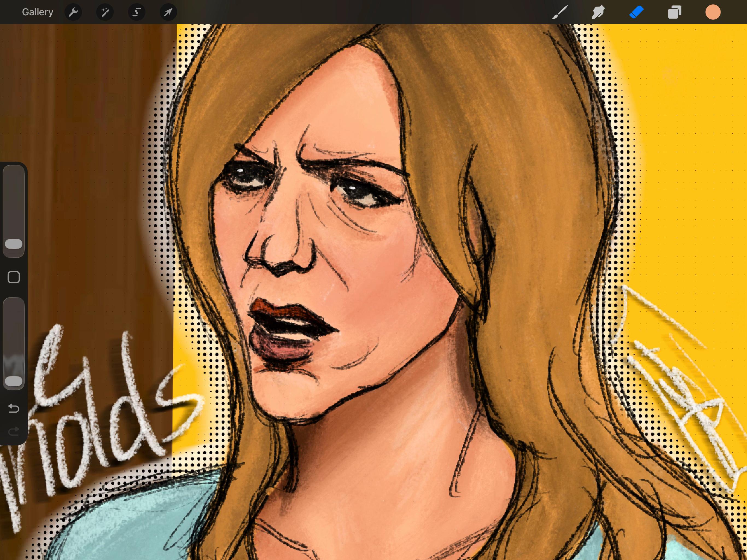747x560 pixels.
Task: Select the Eraser tool
Action: (636, 12)
